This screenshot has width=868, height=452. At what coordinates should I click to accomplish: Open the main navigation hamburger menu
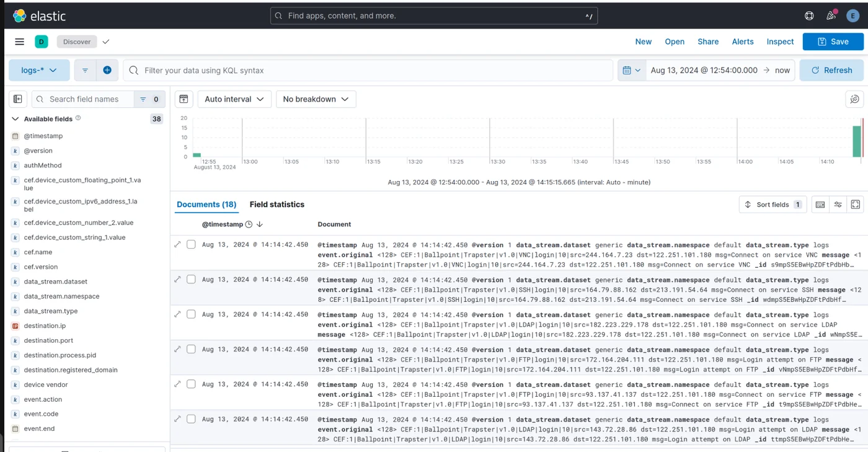[x=19, y=41]
